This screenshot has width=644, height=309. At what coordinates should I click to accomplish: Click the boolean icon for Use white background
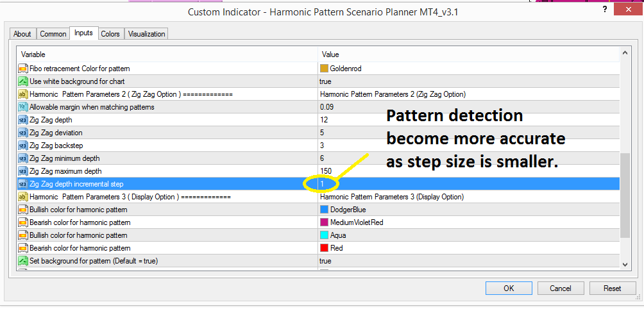23,81
